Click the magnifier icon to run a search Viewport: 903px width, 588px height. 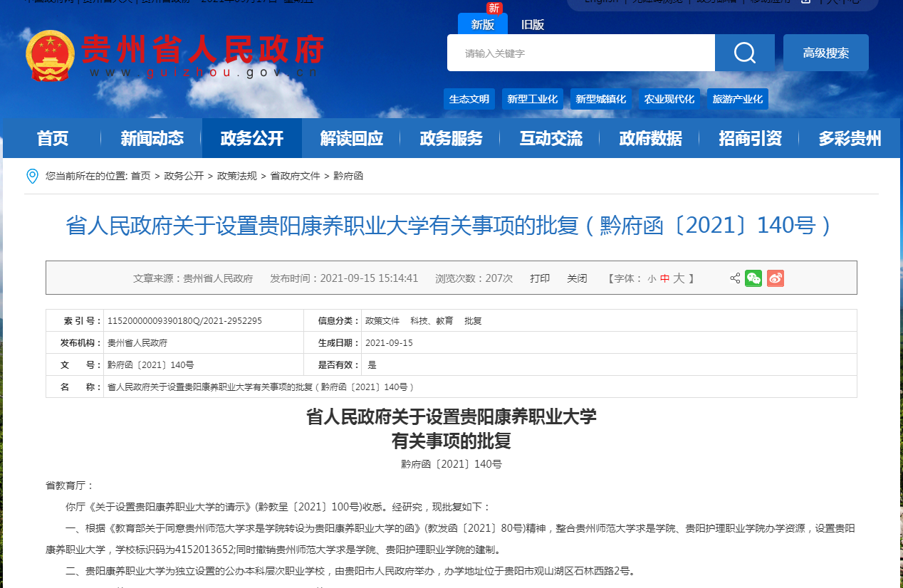744,52
